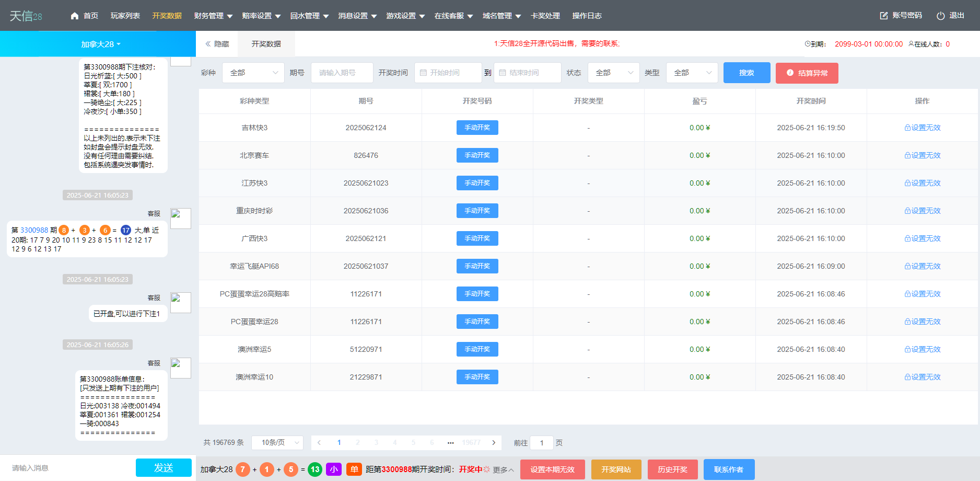Open the 彩种 dropdown showing 全部
980x481 pixels.
point(253,73)
